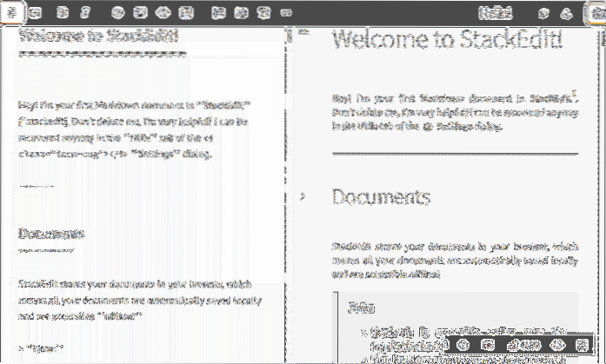Insert horizontal rule using toolbar icon
Viewport: 606px width, 364px height.
tap(286, 13)
